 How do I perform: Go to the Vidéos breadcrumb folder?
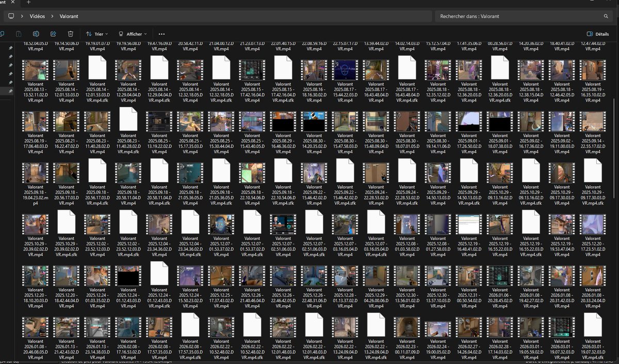click(x=37, y=16)
